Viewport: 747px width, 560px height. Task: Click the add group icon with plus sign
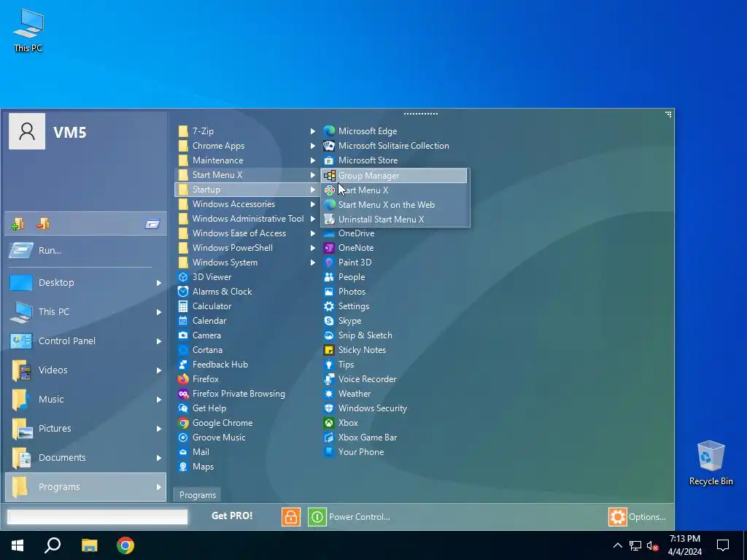(x=18, y=223)
